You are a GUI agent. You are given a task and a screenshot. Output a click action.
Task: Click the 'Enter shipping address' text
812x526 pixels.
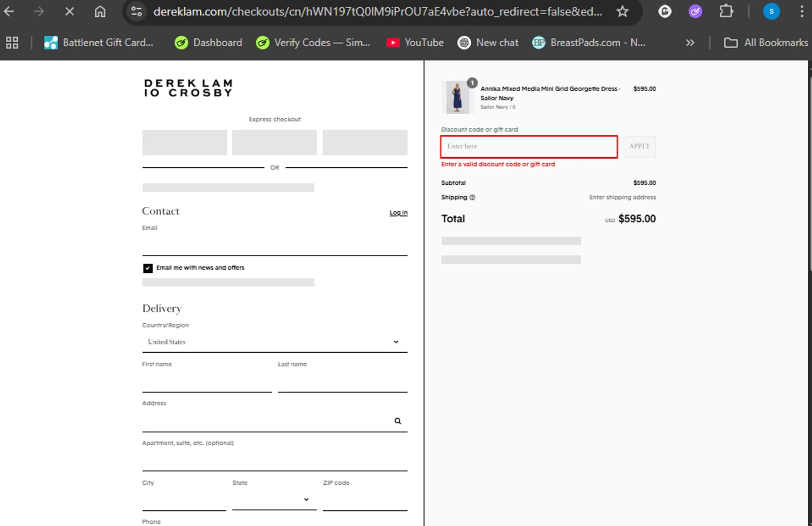click(623, 198)
